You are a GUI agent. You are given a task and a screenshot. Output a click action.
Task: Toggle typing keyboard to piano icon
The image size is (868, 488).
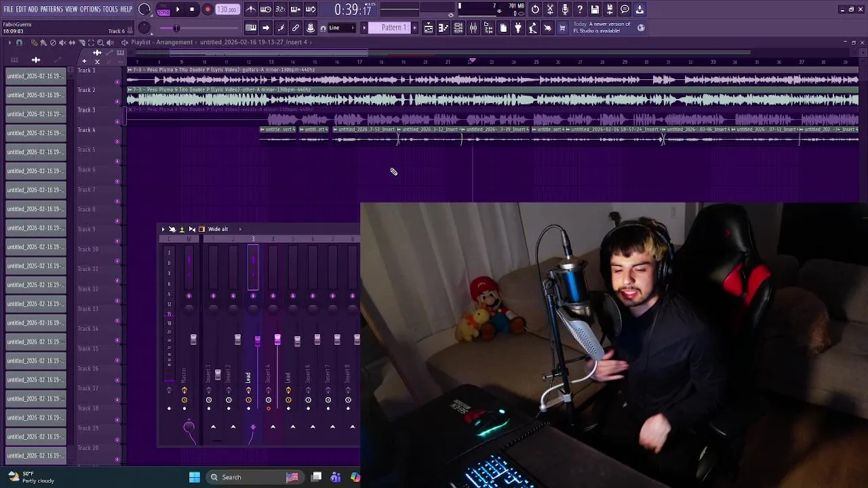pyautogui.click(x=251, y=28)
